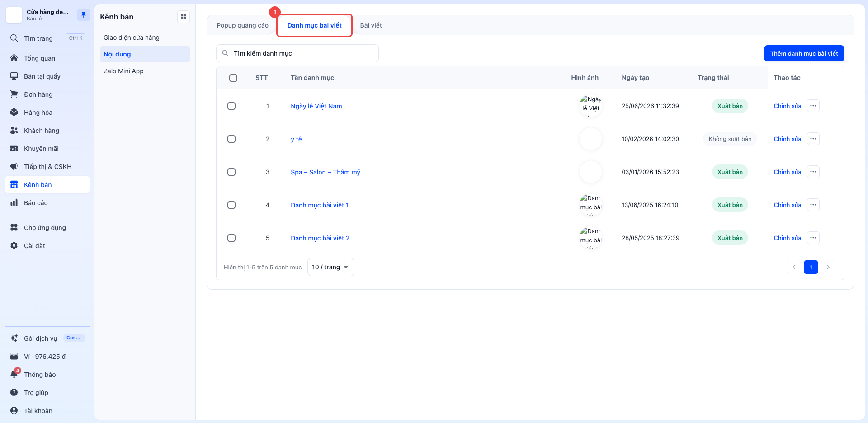Click thumbnail image of Danh mục bài viết 1
This screenshot has height=423, width=868.
click(591, 205)
